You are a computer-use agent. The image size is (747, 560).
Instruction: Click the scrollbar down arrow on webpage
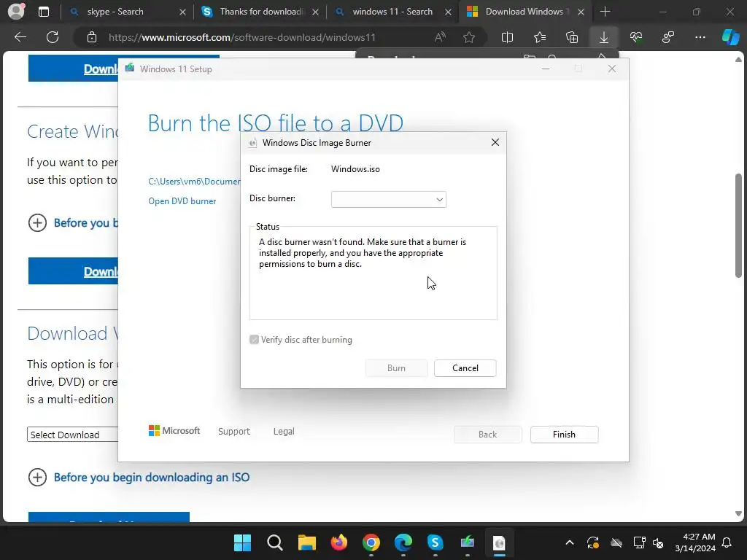[x=738, y=513]
